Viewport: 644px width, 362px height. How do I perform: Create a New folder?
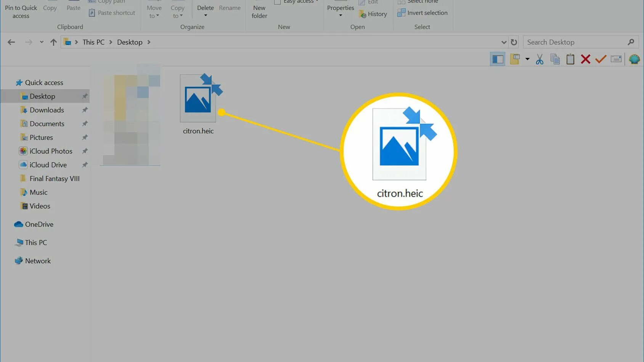click(x=259, y=12)
